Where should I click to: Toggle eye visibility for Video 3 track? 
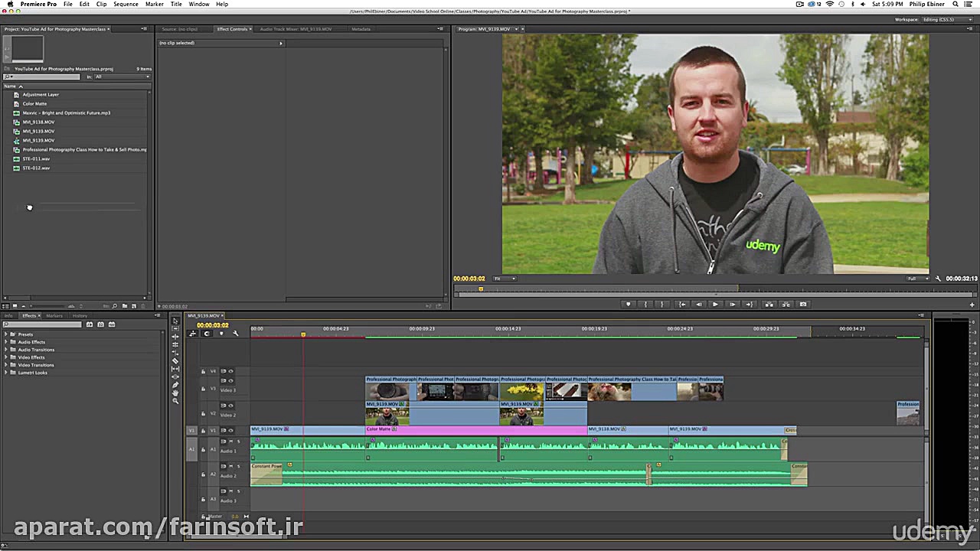point(230,380)
